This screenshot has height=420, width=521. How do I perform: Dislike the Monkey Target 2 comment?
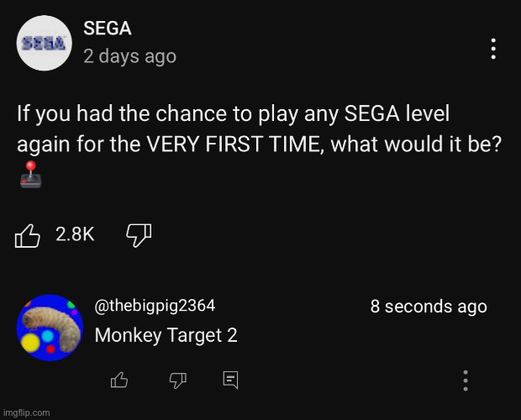point(177,381)
